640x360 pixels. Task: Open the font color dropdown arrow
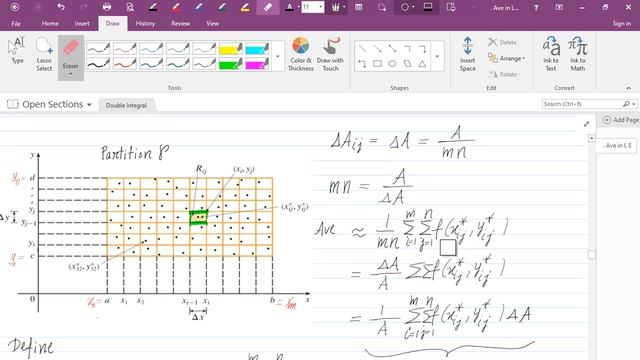point(298,7)
